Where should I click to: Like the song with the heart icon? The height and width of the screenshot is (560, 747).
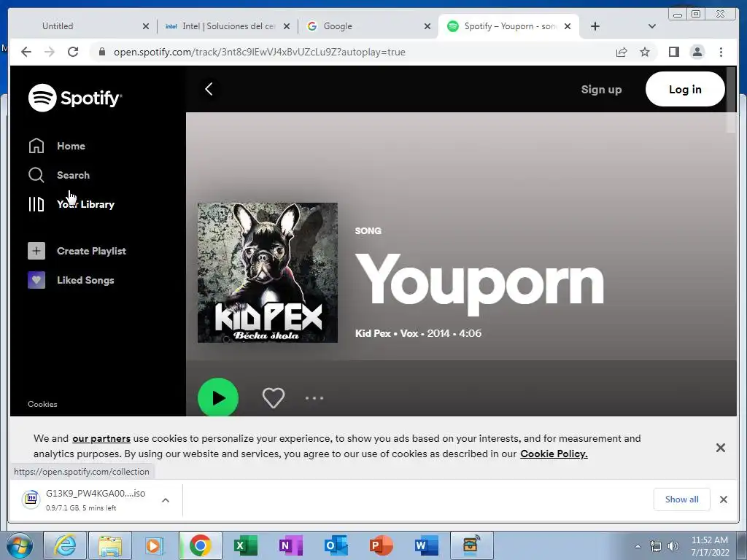pos(274,397)
